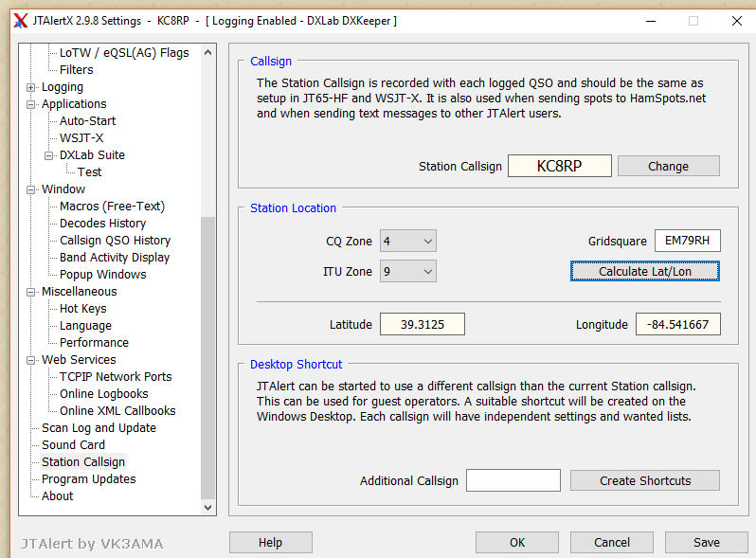Select Miscellaneous tree item label
Screen dimensions: 756x558
click(79, 291)
